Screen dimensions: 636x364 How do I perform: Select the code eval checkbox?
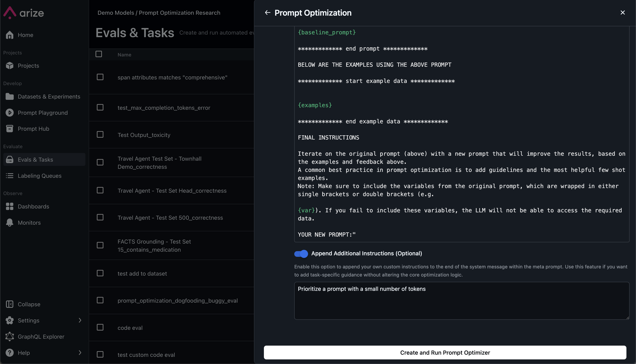tap(100, 327)
